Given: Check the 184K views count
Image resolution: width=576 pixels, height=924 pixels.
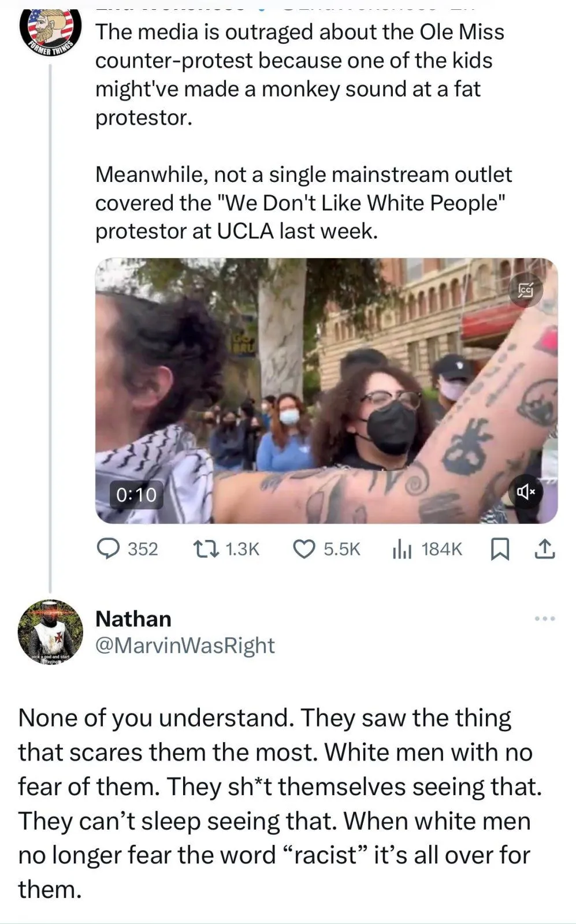Looking at the screenshot, I should [x=442, y=549].
